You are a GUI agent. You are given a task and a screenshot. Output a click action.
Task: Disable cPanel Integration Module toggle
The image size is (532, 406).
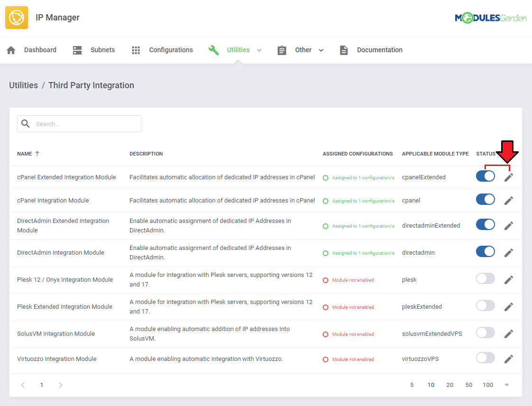pos(485,199)
